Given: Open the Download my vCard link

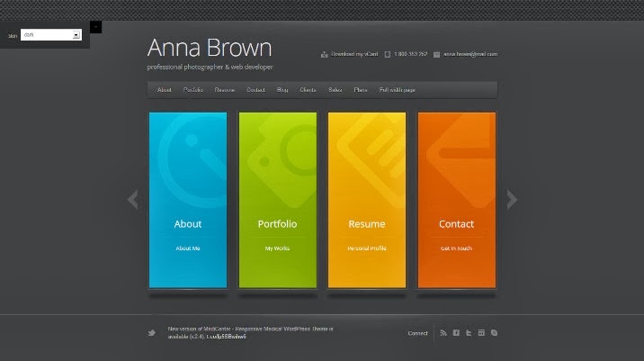Looking at the screenshot, I should coord(354,54).
